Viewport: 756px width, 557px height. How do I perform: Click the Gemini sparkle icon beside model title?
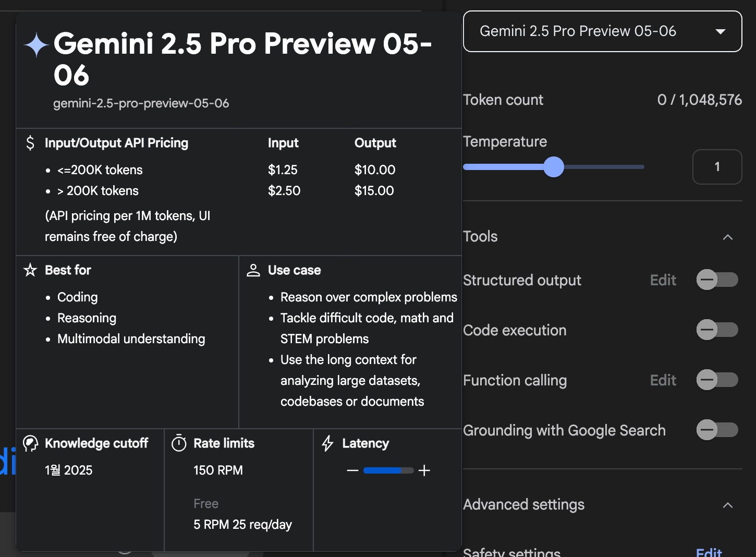36,45
